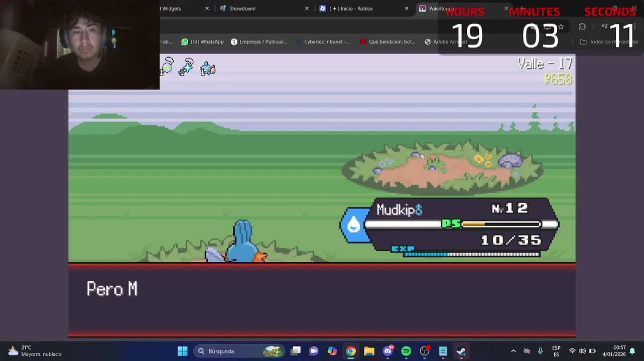
Task: Open the volume tray icon
Action: click(582, 351)
